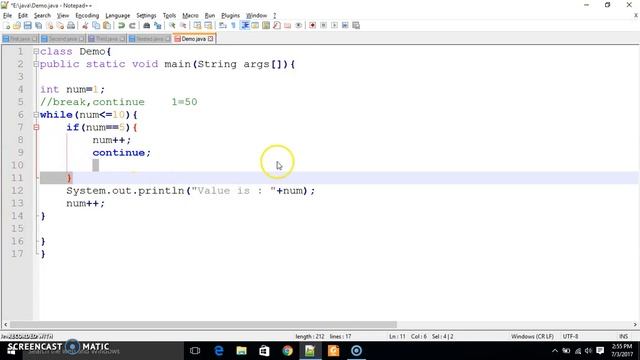This screenshot has height=360, width=640.
Task: Open File Explorer from taskbar
Action: tap(242, 351)
